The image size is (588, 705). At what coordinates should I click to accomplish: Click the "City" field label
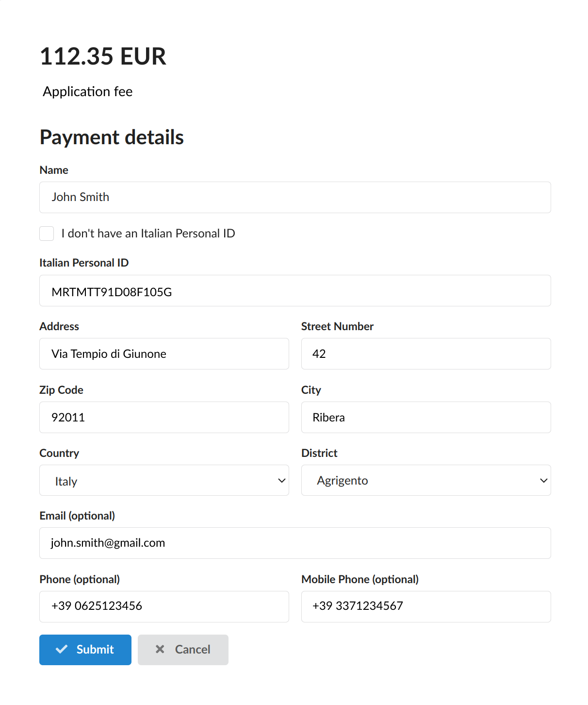311,390
